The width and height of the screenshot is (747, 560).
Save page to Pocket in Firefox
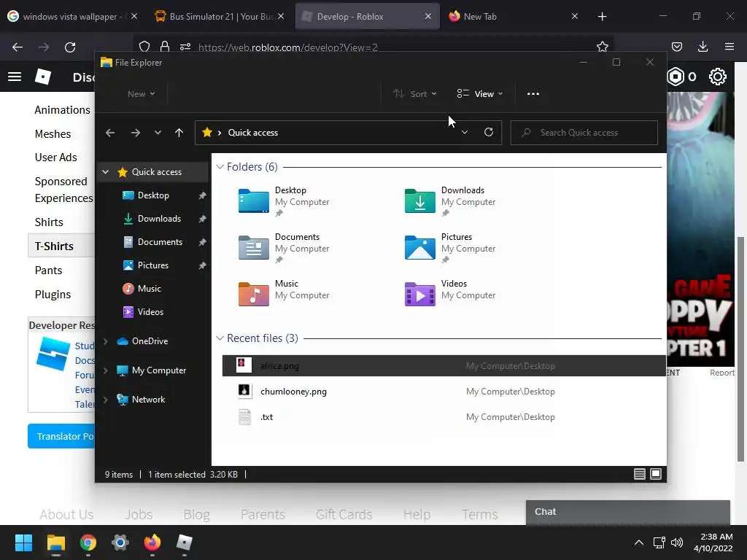tap(676, 47)
